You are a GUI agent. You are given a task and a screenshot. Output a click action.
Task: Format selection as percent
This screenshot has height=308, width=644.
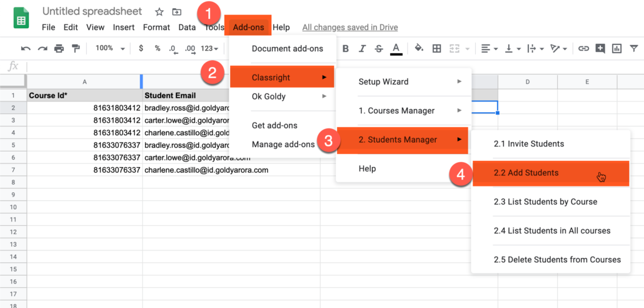[158, 48]
